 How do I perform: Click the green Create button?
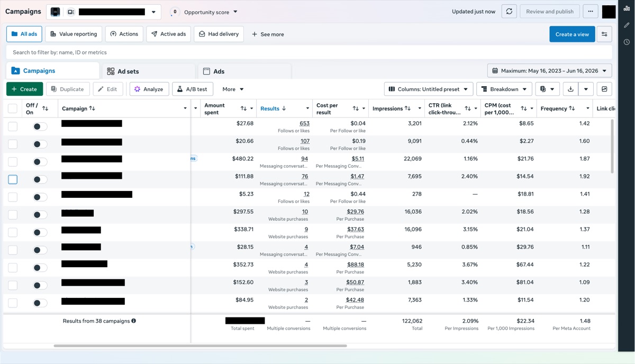[x=24, y=89]
